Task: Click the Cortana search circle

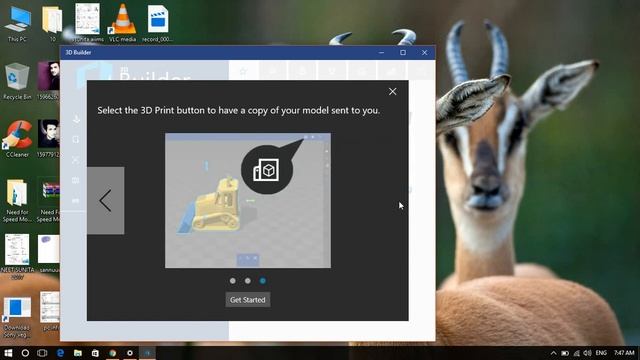Action: [25, 353]
